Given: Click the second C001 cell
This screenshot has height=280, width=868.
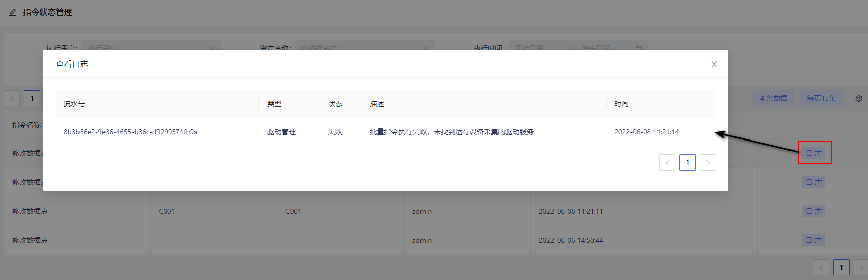Looking at the screenshot, I should click(293, 211).
